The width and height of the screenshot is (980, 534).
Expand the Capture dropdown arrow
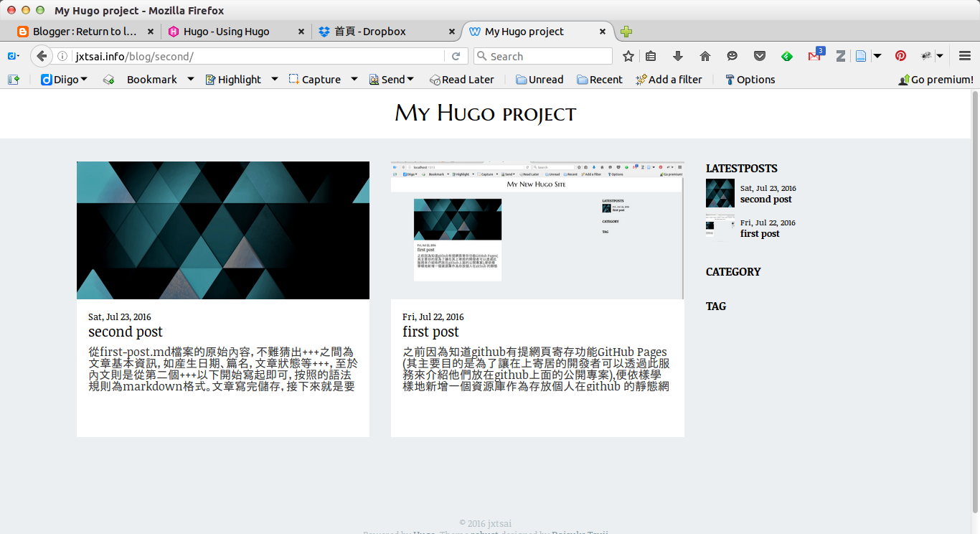[354, 80]
